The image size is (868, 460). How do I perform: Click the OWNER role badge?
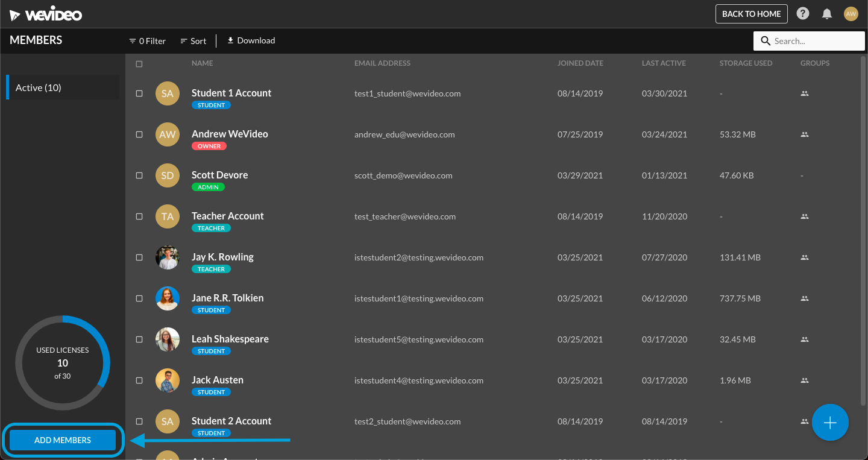pos(209,146)
